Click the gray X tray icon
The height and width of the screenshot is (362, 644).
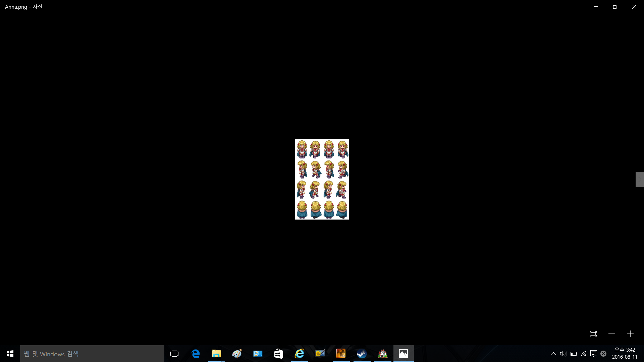[603, 354]
